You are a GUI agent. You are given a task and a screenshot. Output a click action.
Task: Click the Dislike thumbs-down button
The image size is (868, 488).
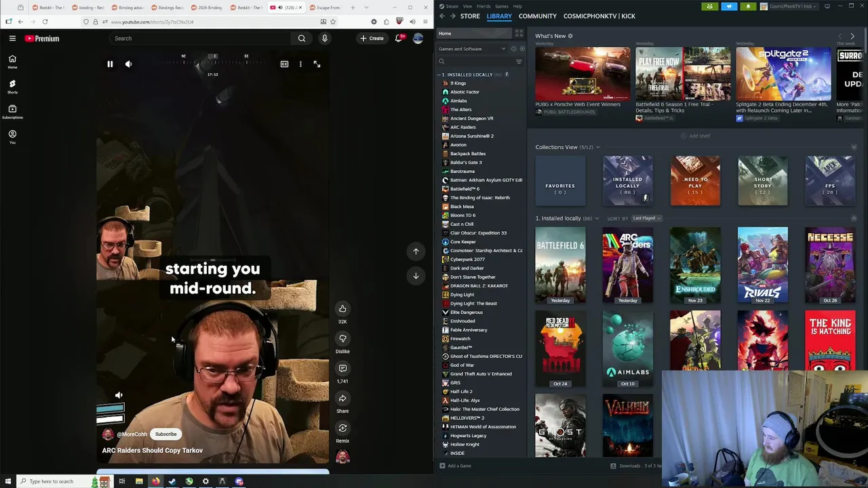(342, 338)
